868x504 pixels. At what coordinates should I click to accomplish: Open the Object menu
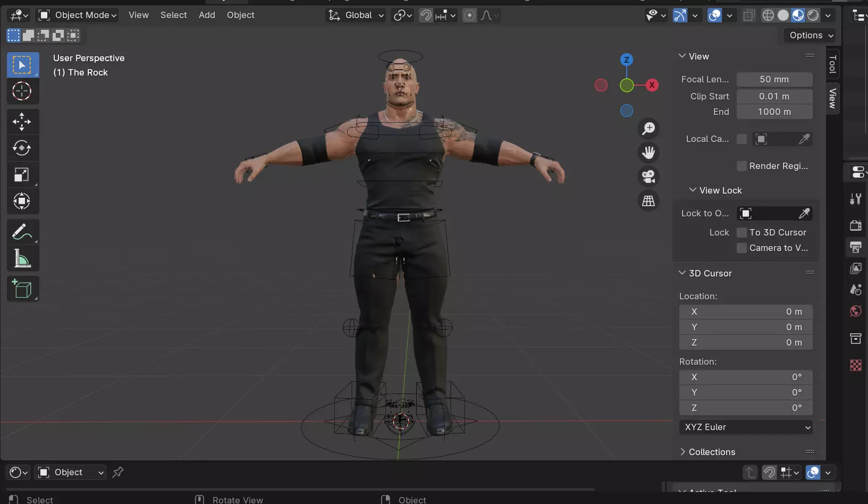241,15
